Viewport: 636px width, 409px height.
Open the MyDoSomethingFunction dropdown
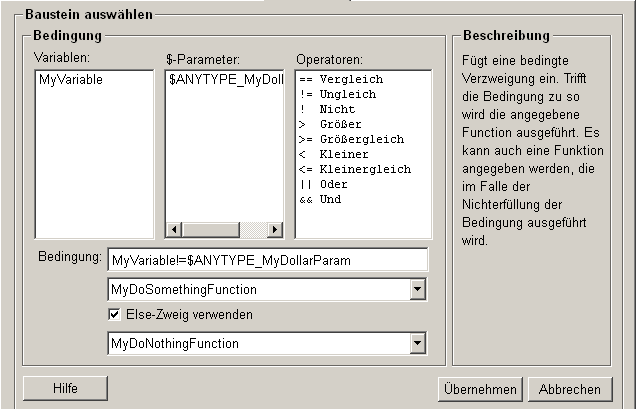pyautogui.click(x=418, y=290)
